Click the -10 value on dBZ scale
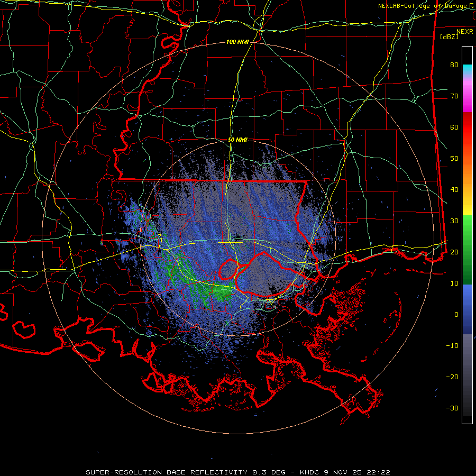This screenshot has height=476, width=476. (452, 346)
